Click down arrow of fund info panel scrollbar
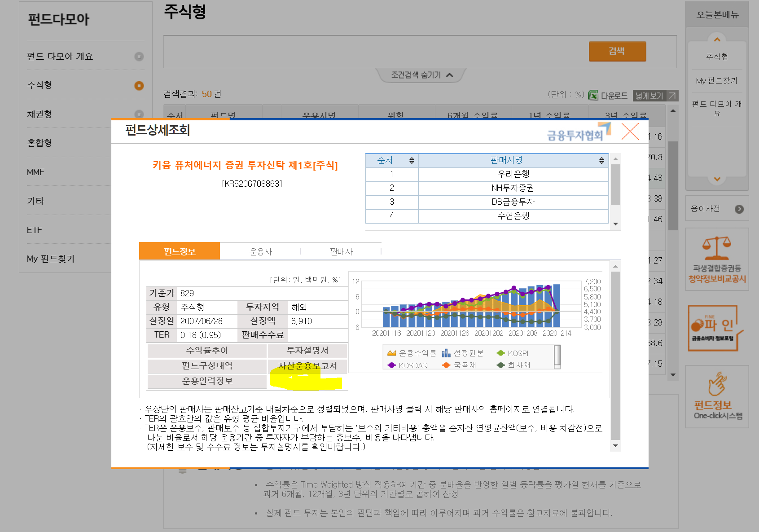Viewport: 759px width, 532px height. click(616, 446)
